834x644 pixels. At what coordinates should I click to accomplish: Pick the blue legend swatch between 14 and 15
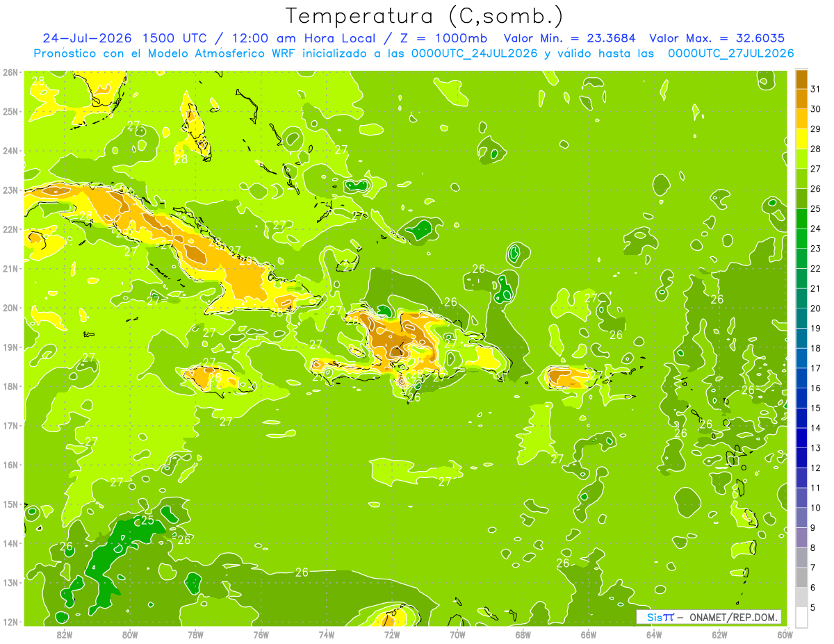[801, 418]
